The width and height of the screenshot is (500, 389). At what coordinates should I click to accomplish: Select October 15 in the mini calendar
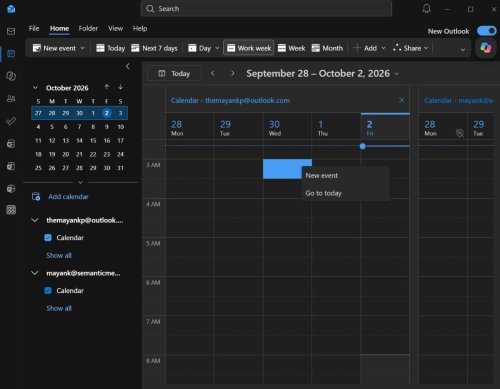click(93, 140)
